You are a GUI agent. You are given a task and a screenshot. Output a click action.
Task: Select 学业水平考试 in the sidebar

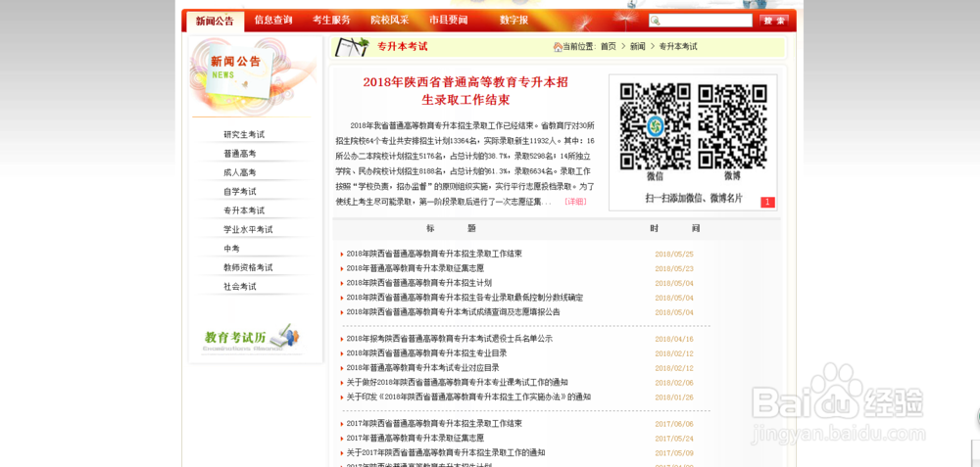[x=248, y=230]
